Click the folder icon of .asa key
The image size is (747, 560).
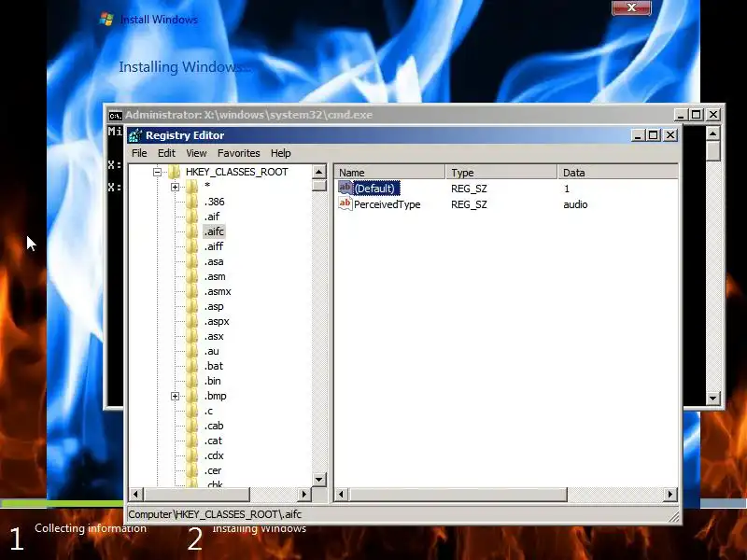[x=191, y=262]
